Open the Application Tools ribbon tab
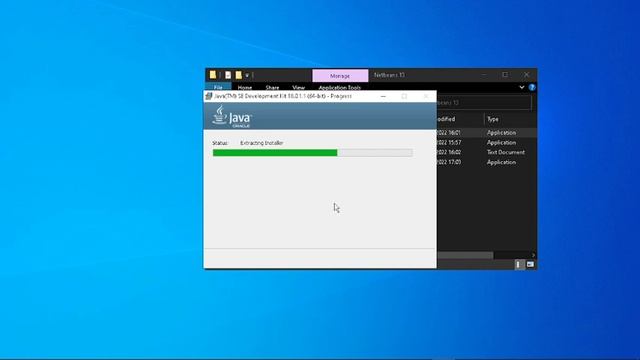Viewport: 640px width, 360px height. pyautogui.click(x=340, y=87)
